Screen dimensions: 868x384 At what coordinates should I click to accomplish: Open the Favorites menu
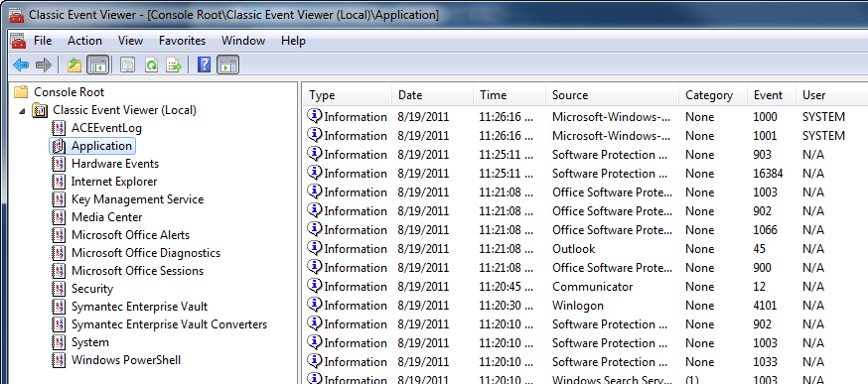click(182, 41)
